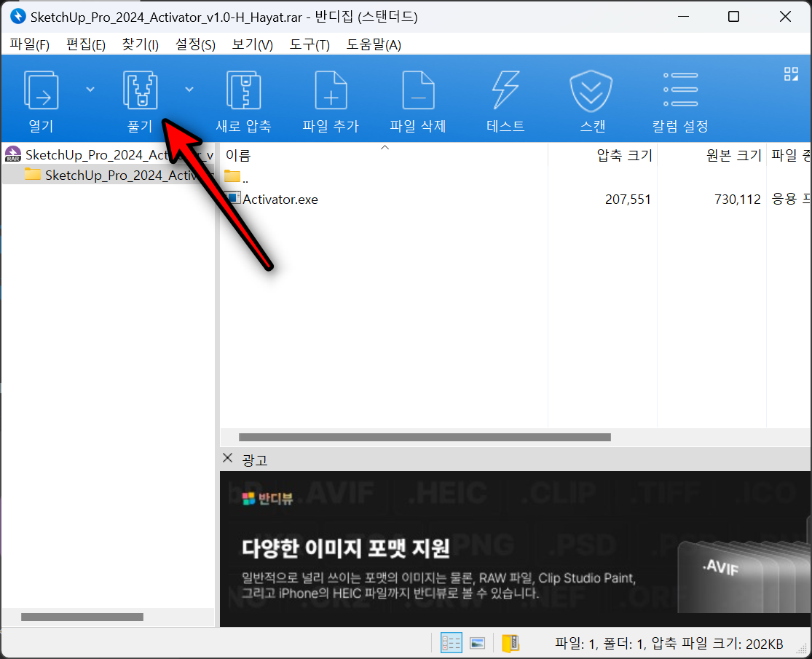Run the 테스트 lightning icon
Image resolution: width=812 pixels, height=659 pixels.
coord(505,90)
